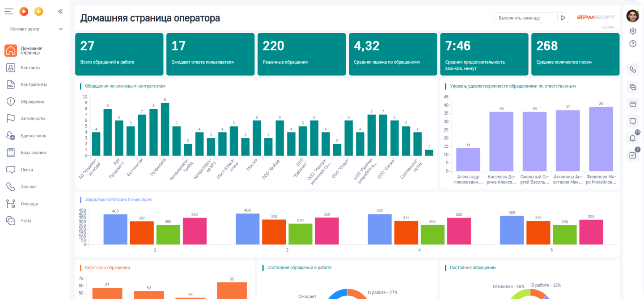Open the consultation chats panel icon
The width and height of the screenshot is (644, 299).
tap(633, 87)
